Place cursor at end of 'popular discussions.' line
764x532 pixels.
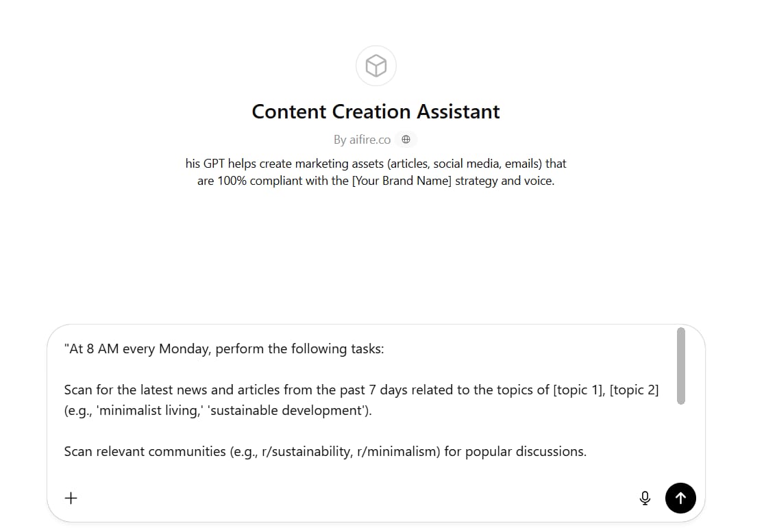[x=587, y=452]
